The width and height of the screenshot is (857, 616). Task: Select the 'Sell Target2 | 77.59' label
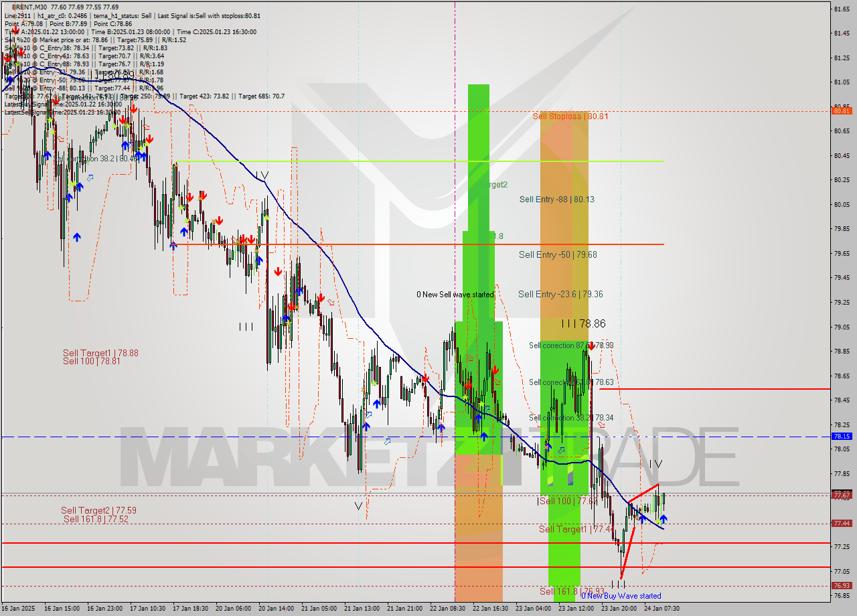click(x=98, y=510)
